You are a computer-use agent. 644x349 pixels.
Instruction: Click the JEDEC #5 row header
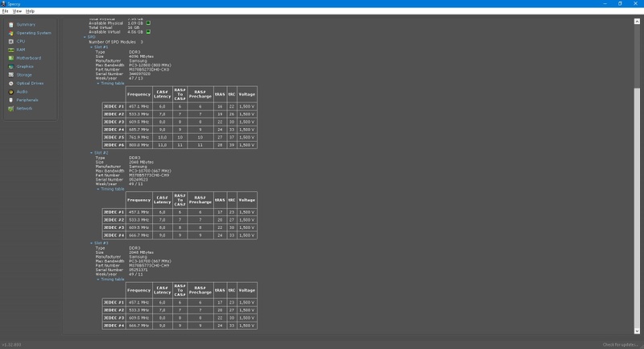114,137
